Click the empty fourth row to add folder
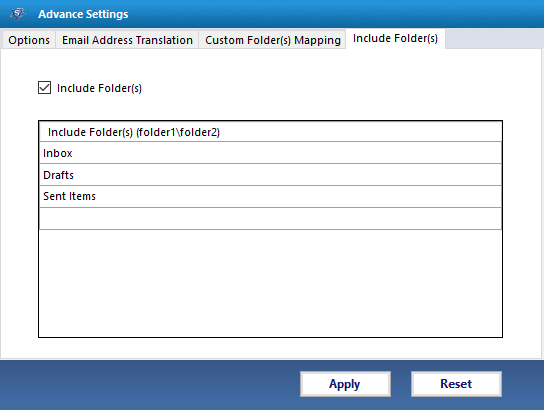The width and height of the screenshot is (544, 410). [x=270, y=219]
